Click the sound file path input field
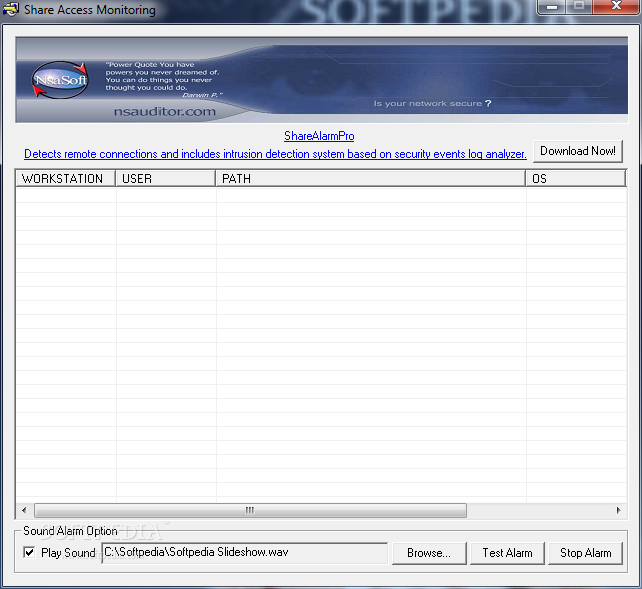Viewport: 642px width, 589px height. 244,553
